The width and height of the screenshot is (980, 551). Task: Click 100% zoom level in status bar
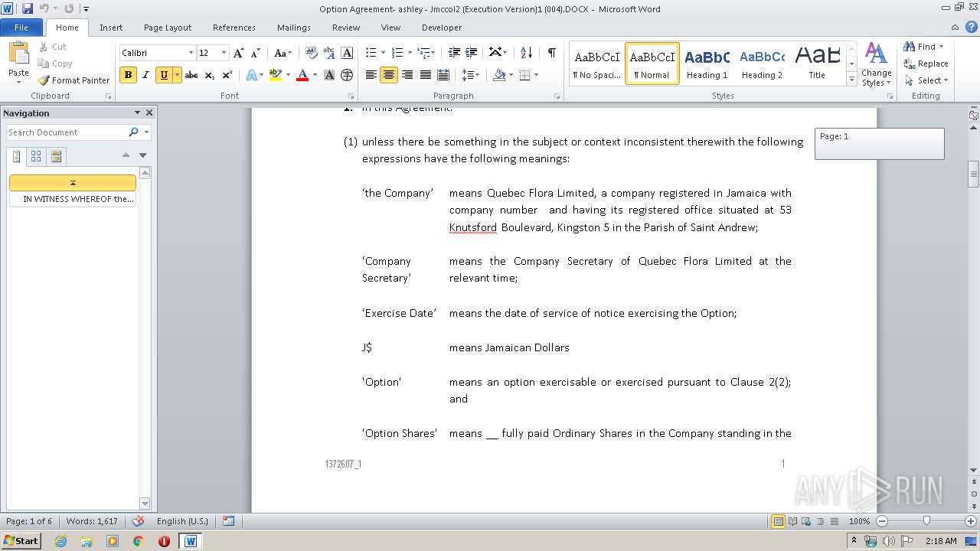(x=859, y=521)
